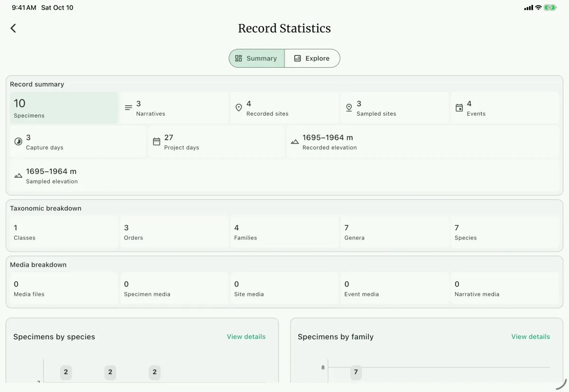This screenshot has width=569, height=392.
Task: Click the Summary grid icon
Action: coord(239,58)
